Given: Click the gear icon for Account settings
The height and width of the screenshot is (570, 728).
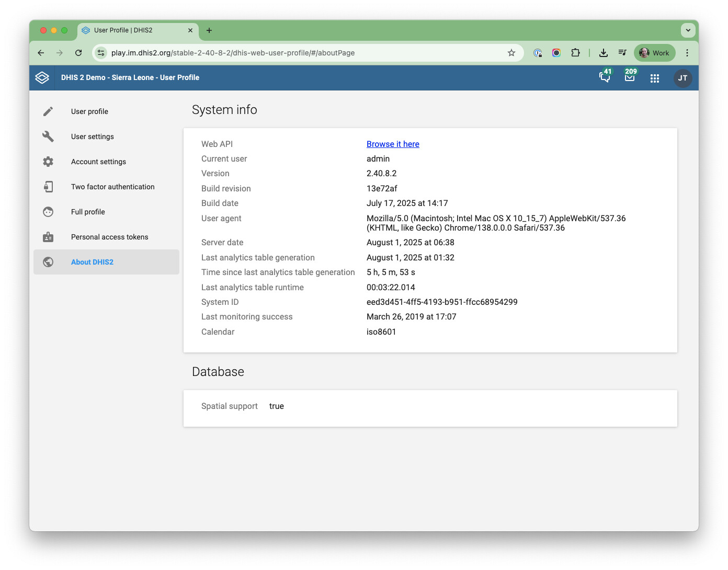Looking at the screenshot, I should coord(48,162).
